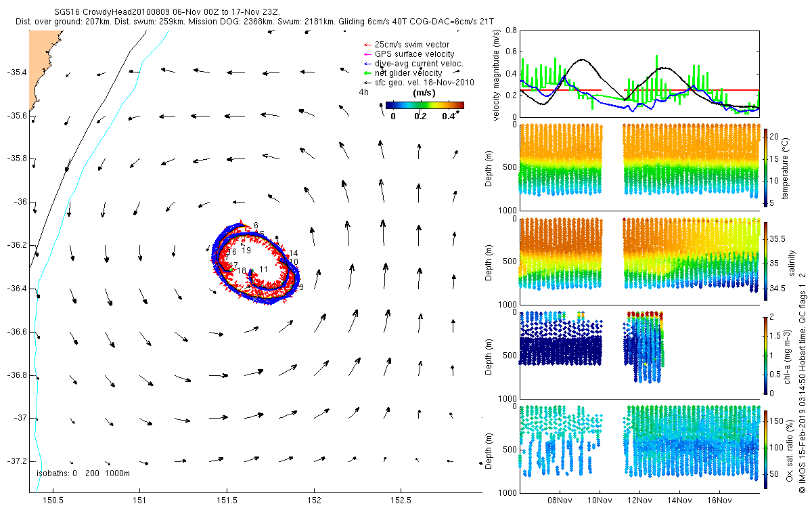Click the (m/s) speed colorbar in the map

pyautogui.click(x=425, y=105)
